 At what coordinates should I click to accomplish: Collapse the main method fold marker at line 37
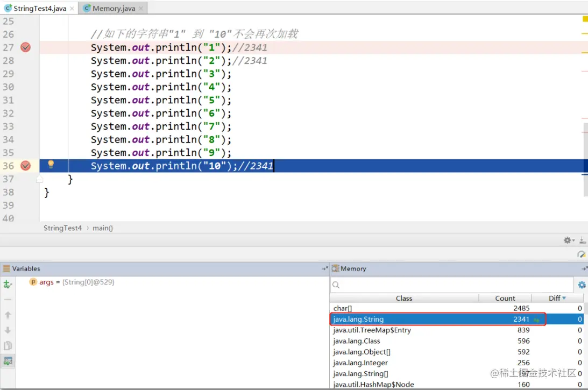(x=39, y=180)
